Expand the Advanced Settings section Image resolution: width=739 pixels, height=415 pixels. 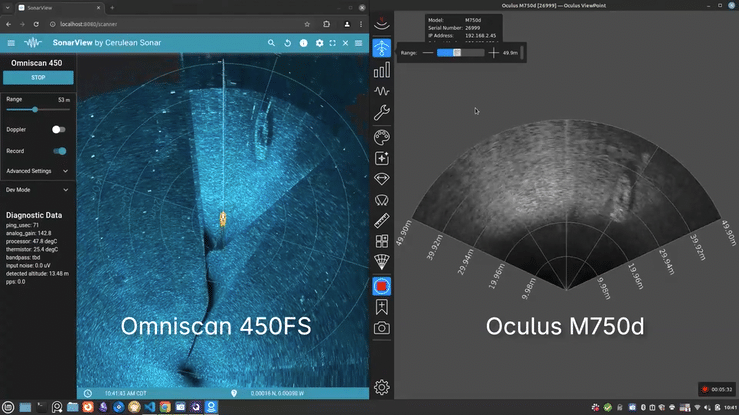pyautogui.click(x=36, y=171)
